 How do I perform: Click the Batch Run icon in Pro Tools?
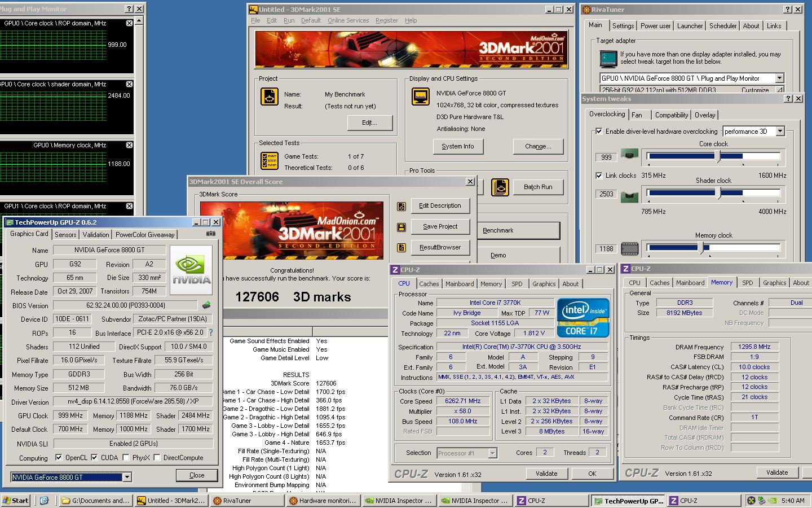[500, 187]
